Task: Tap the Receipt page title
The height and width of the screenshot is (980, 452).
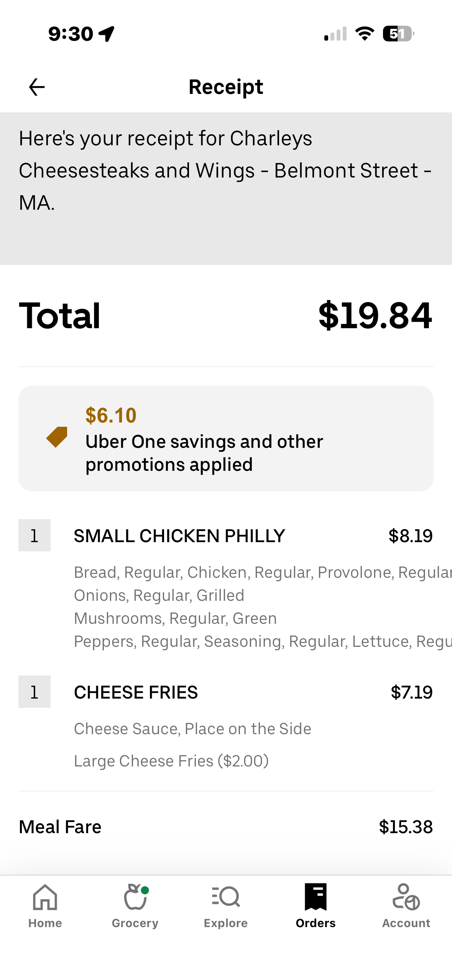Action: pos(226,87)
